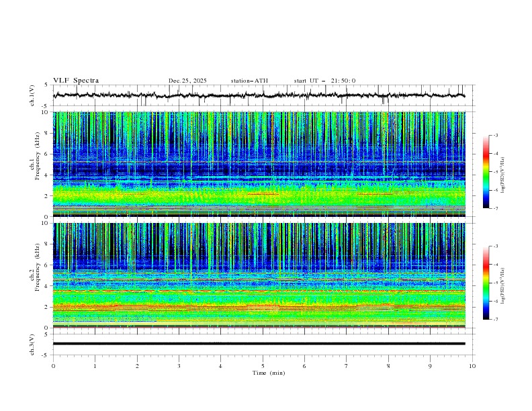
Task: Select the "start UT = 21:50:0" text
Action: pyautogui.click(x=324, y=81)
